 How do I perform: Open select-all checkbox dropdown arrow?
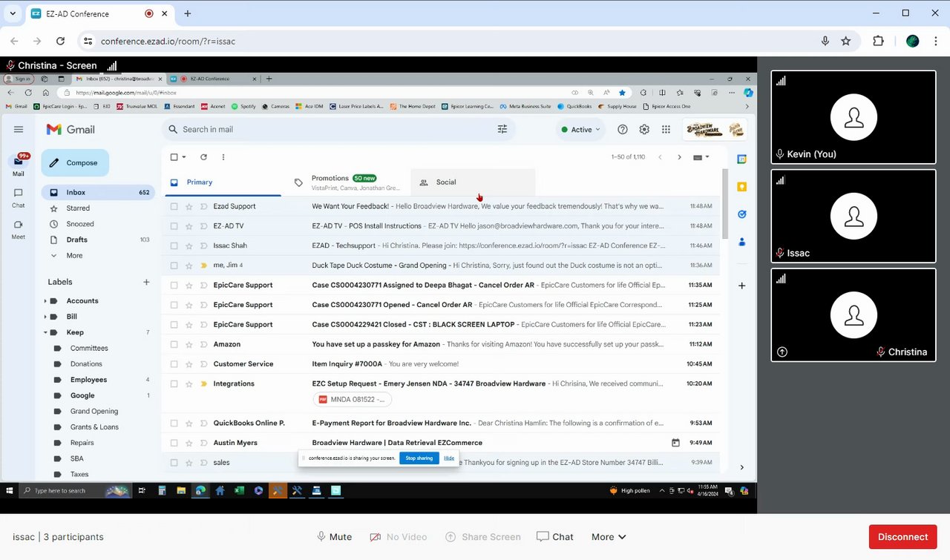184,157
